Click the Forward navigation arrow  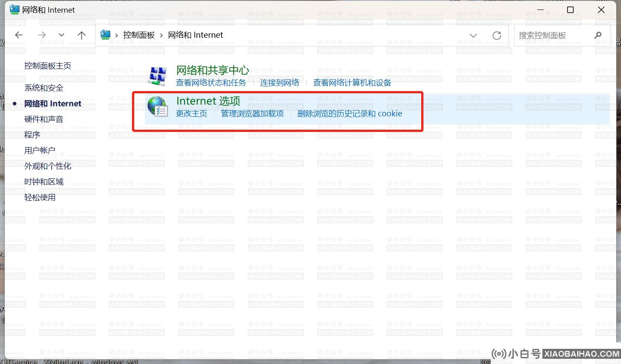42,35
